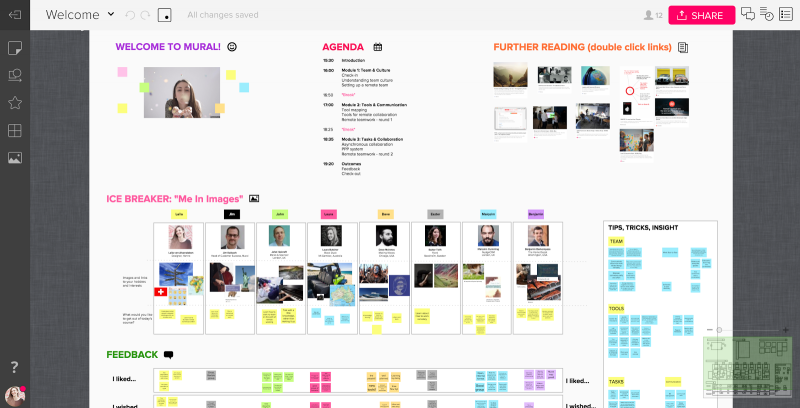
Task: Select the pink sticky near welcome photo
Action: click(x=122, y=72)
